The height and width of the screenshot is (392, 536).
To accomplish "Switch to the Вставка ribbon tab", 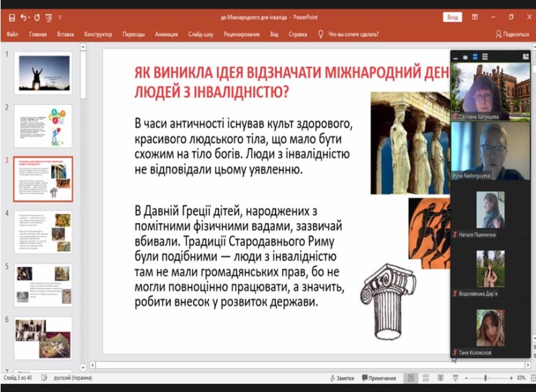I will 65,34.
